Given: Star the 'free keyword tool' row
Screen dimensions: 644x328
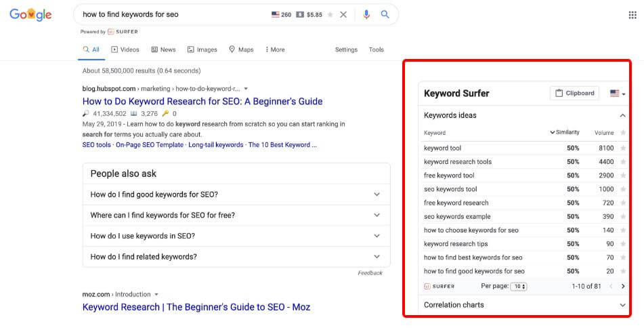Looking at the screenshot, I should pos(623,176).
